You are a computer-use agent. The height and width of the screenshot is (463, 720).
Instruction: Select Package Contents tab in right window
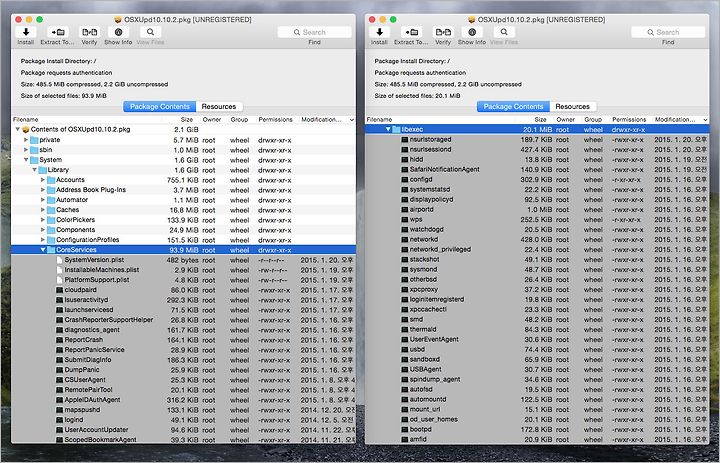(513, 107)
